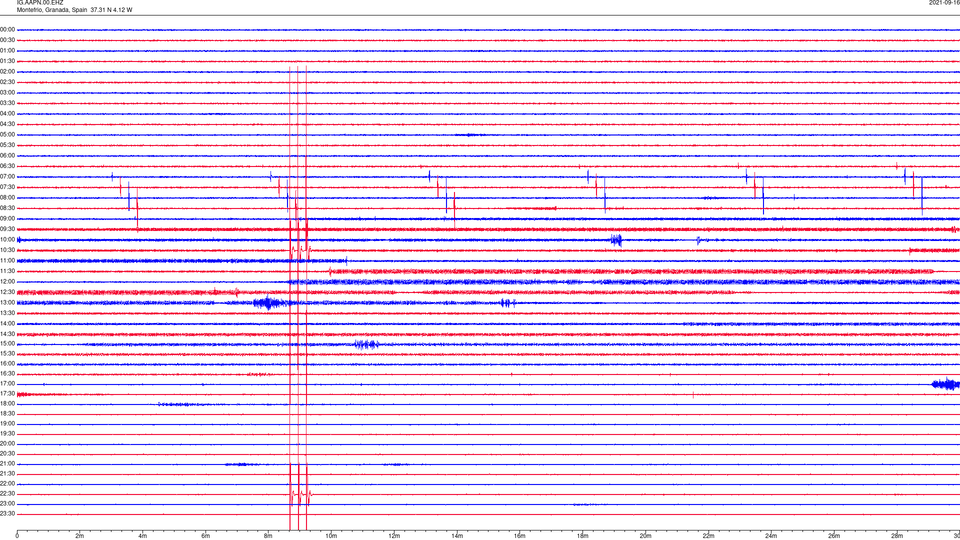Click the 10m tick on minute axis
The width and height of the screenshot is (960, 540).
pyautogui.click(x=331, y=536)
